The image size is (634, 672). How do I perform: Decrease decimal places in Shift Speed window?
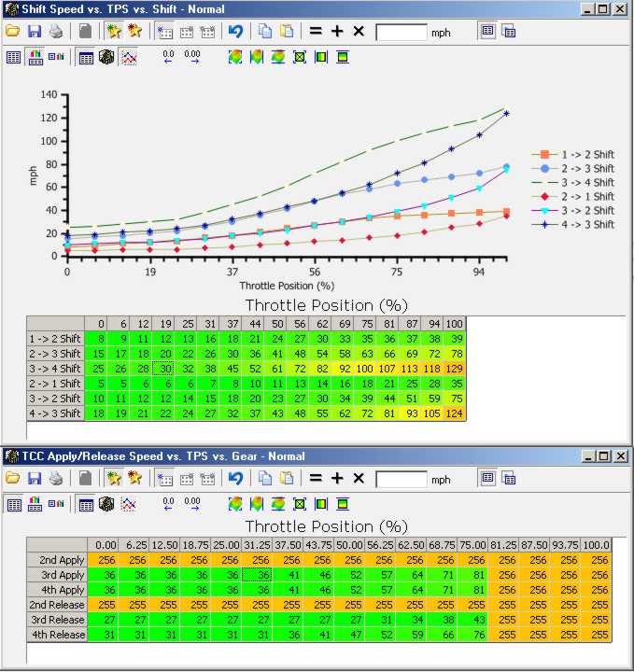point(168,57)
